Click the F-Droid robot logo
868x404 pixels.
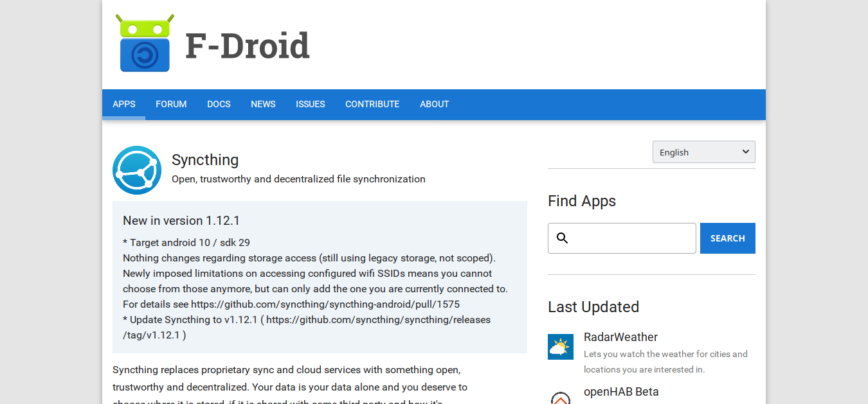pyautogui.click(x=145, y=42)
